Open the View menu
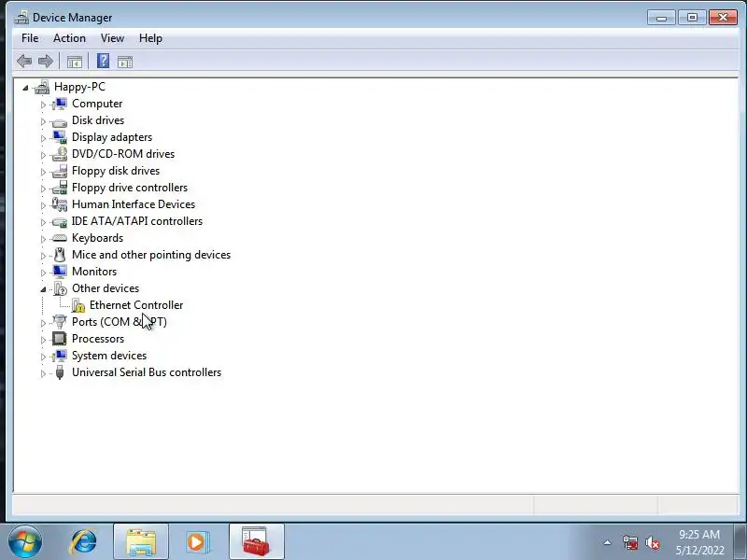Viewport: 747px width, 560px height. [112, 38]
